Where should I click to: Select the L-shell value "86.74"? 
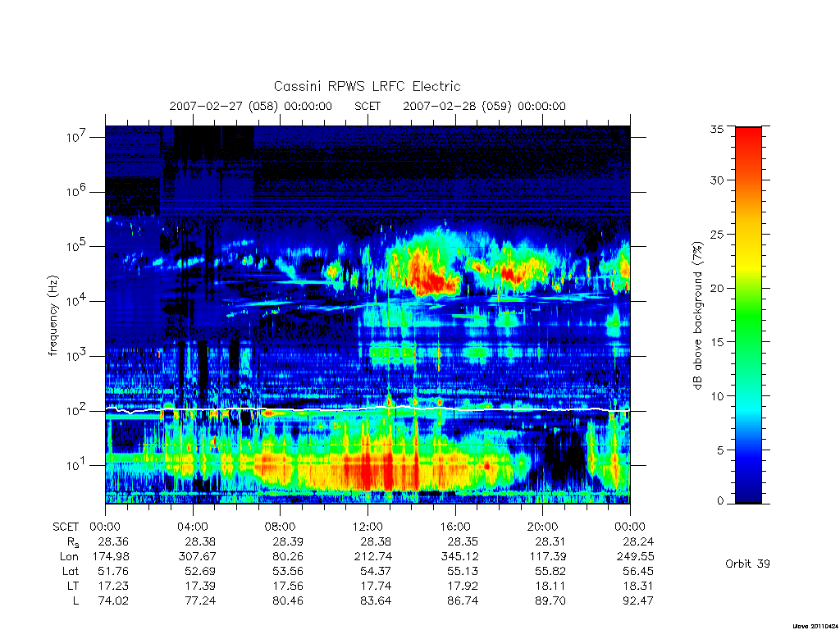(x=463, y=600)
